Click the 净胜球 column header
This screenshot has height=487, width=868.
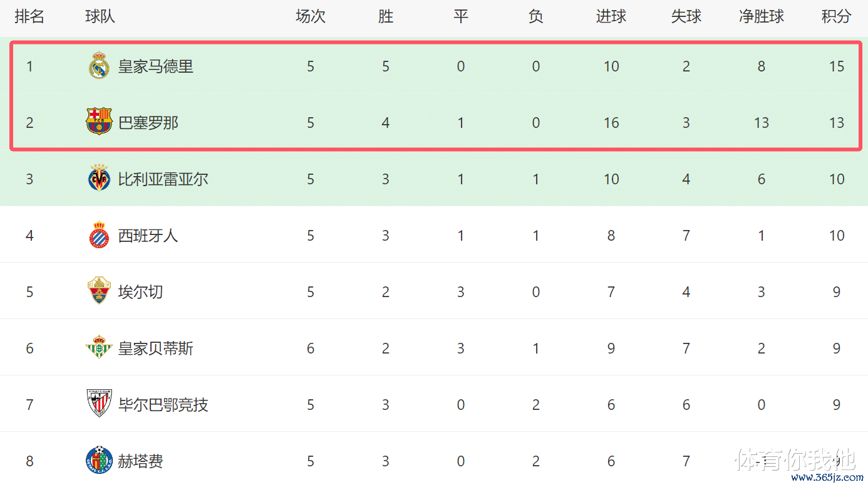(x=762, y=17)
